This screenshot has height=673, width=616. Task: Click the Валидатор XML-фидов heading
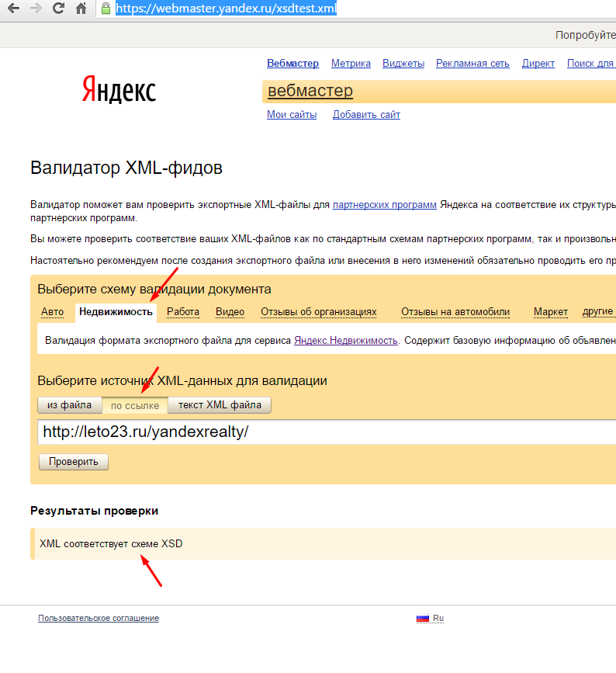coord(126,168)
